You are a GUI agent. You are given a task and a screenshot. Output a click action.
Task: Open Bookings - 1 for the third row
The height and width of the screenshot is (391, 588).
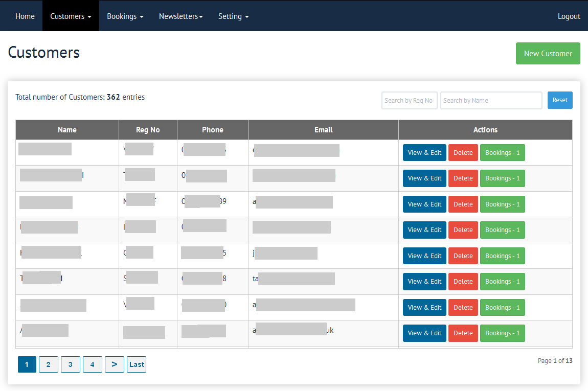point(502,204)
